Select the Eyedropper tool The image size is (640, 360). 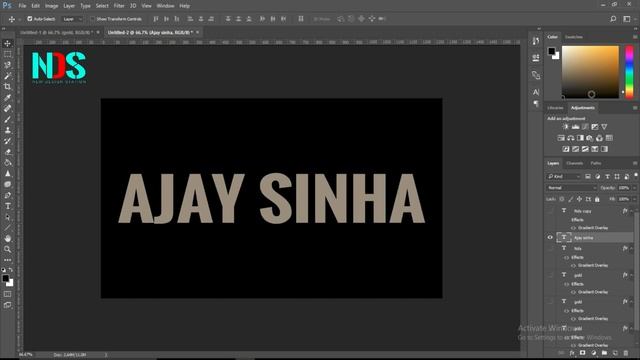[7, 98]
